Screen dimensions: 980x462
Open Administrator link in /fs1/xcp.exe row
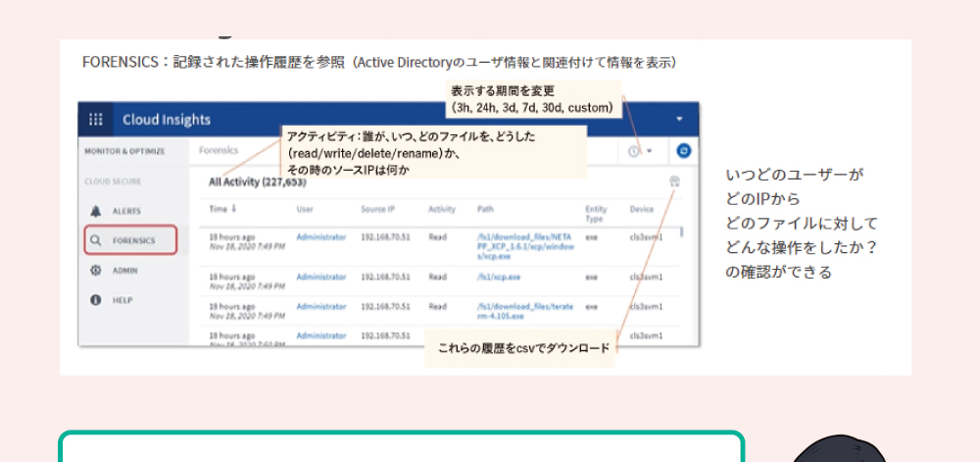(321, 277)
